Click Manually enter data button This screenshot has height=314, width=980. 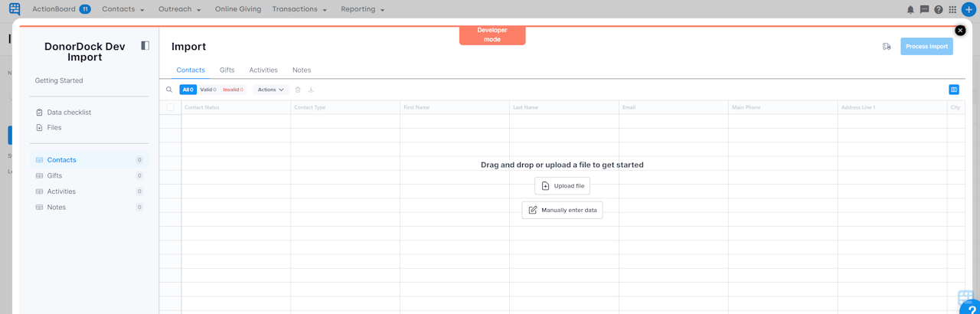click(x=562, y=210)
